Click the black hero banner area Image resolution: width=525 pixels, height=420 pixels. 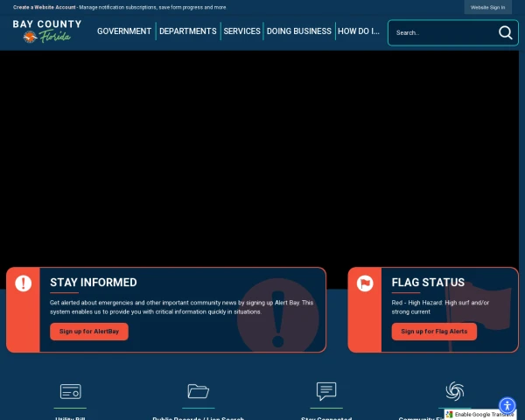coord(260,157)
